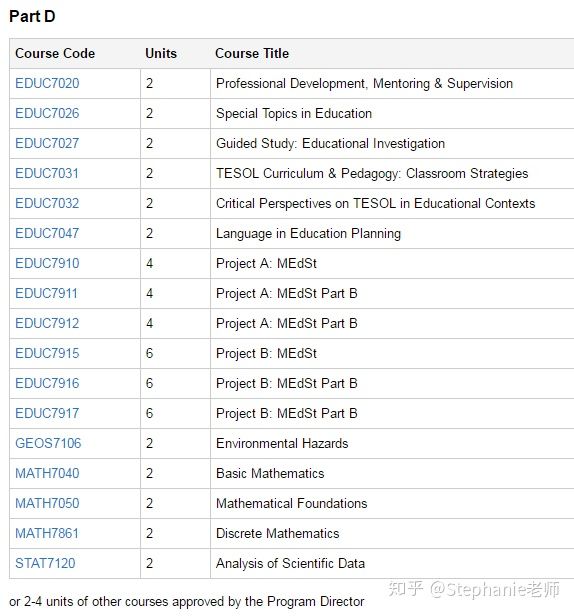
Task: Click the EDUC7027 course code
Action: tap(47, 143)
